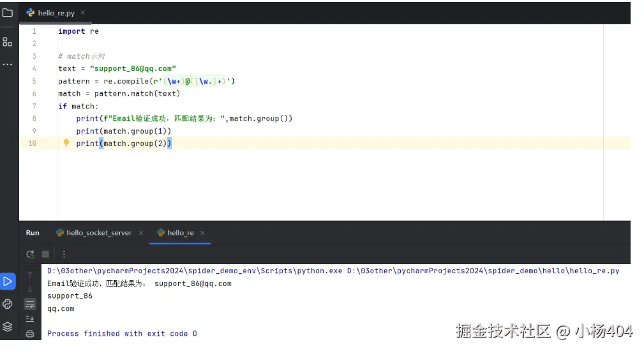Click 'support_86' console output line
This screenshot has width=644, height=351.
pyautogui.click(x=70, y=296)
